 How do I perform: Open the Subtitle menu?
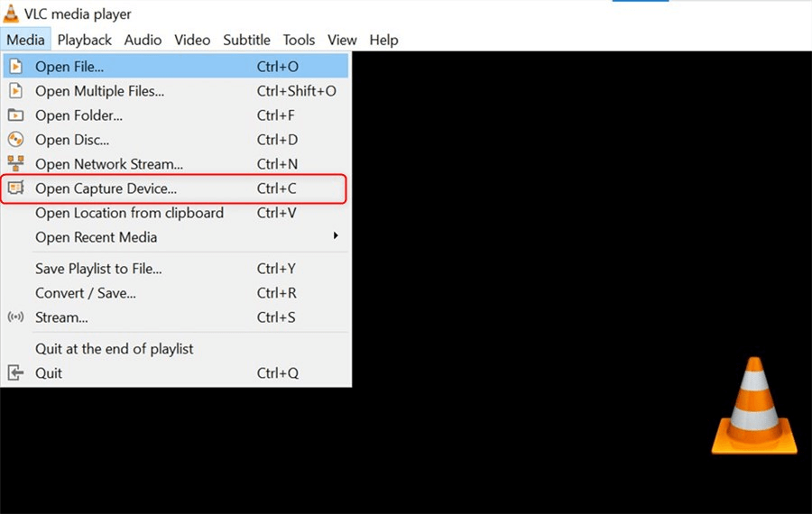point(246,40)
